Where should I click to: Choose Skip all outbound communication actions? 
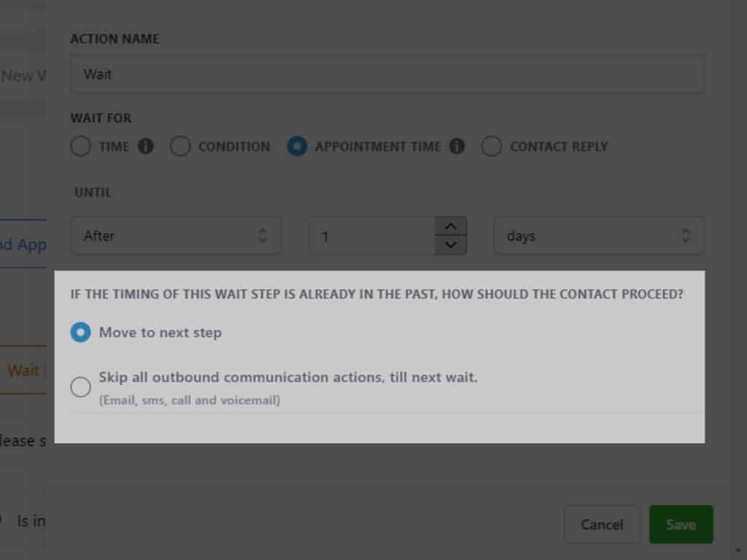(81, 387)
